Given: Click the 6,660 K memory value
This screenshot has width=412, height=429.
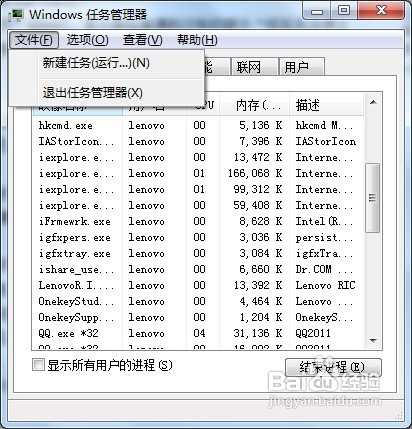Looking at the screenshot, I should tap(261, 269).
